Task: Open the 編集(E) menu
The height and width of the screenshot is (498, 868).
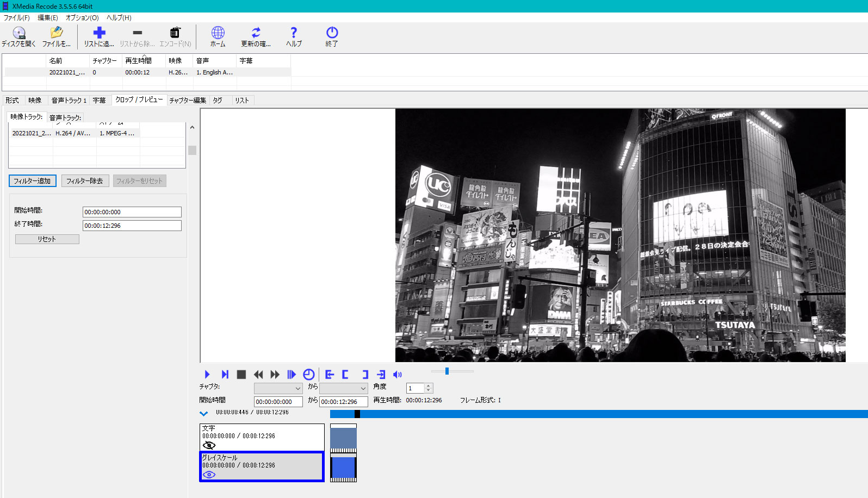Action: click(x=48, y=17)
